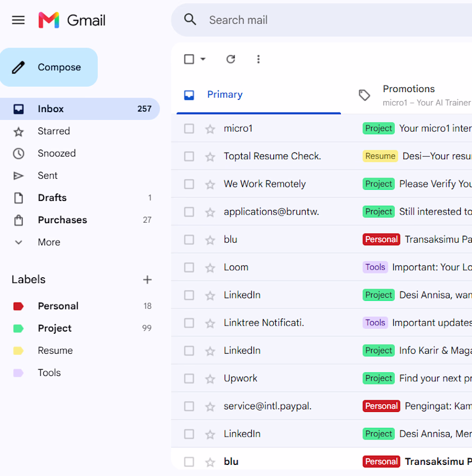The width and height of the screenshot is (472, 476).
Task: Click the Promotions tag icon
Action: [x=364, y=95]
